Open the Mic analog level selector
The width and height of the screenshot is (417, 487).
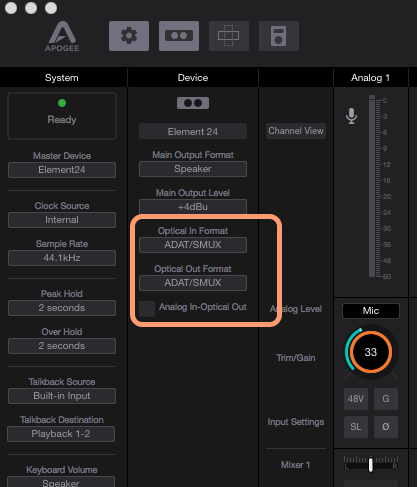coord(371,311)
